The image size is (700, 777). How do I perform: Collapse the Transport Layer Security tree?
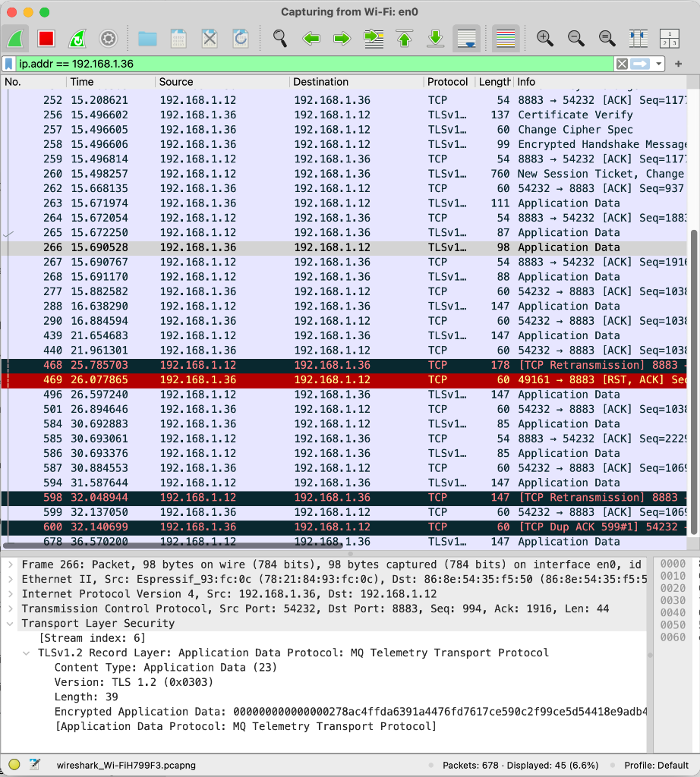pos(9,623)
